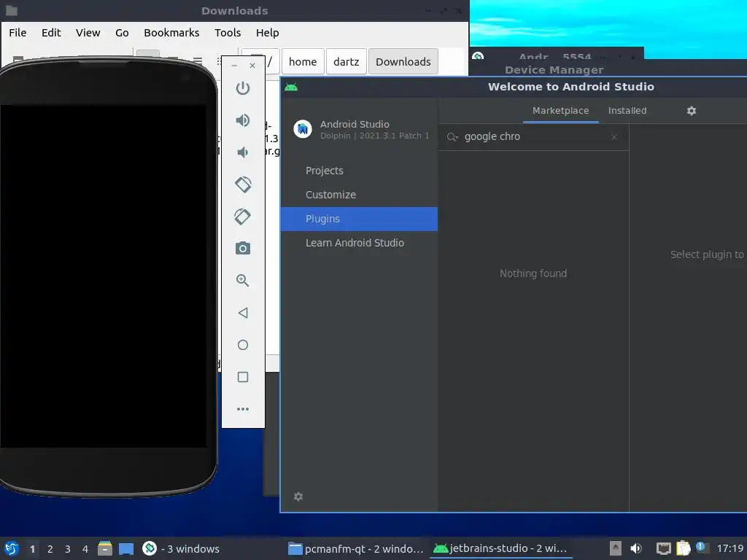747x560 pixels.
Task: Raise volume on the emulator toolbar
Action: (242, 120)
